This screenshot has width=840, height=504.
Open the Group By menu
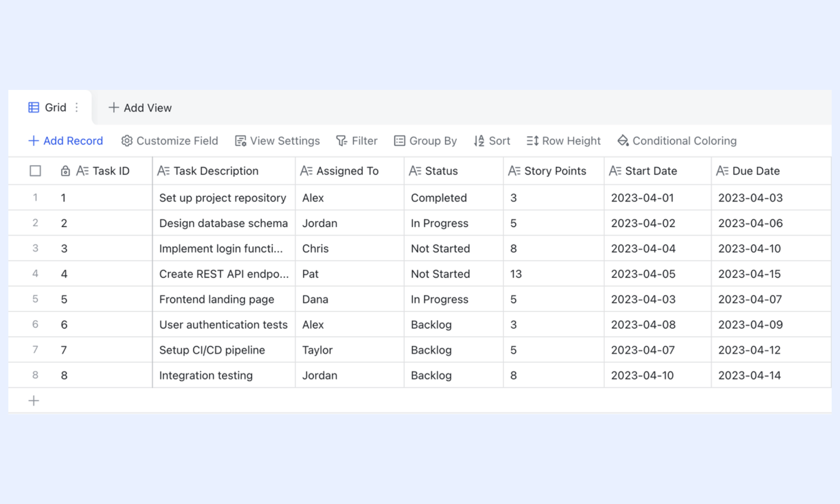425,141
